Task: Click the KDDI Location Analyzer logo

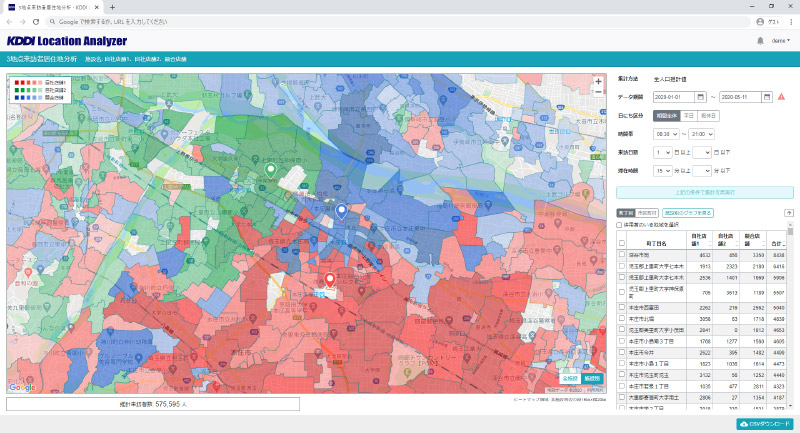Action: coord(67,41)
